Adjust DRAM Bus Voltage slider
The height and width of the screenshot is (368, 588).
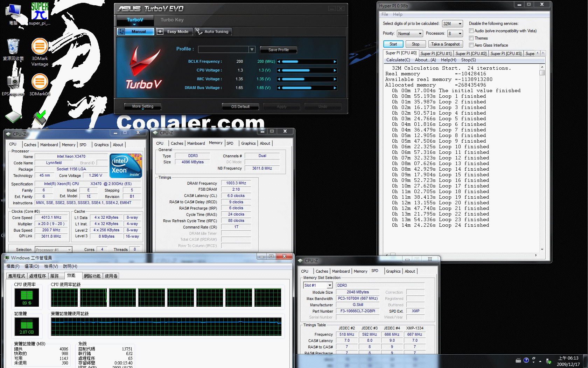pos(307,88)
